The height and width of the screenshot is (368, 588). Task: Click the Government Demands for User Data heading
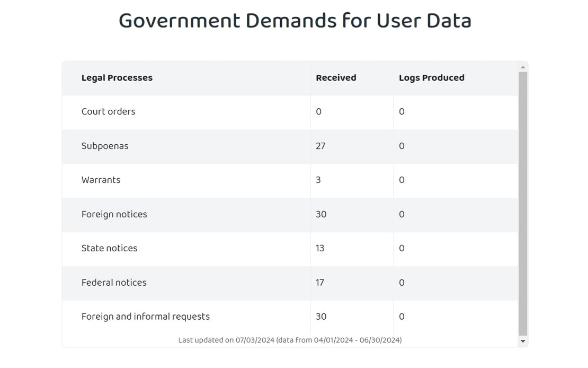(x=295, y=21)
